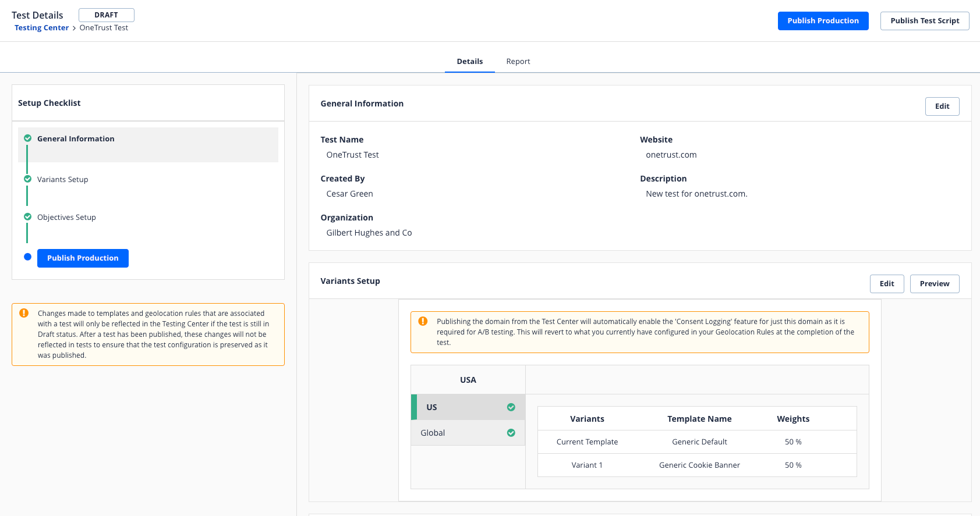Preview the variants setup

(x=934, y=284)
